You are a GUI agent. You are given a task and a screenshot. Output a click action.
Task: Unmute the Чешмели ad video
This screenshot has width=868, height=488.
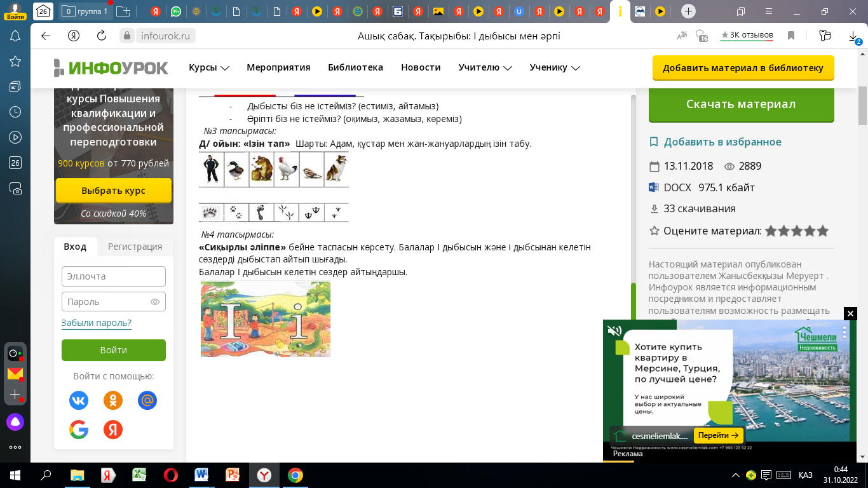[x=614, y=330]
